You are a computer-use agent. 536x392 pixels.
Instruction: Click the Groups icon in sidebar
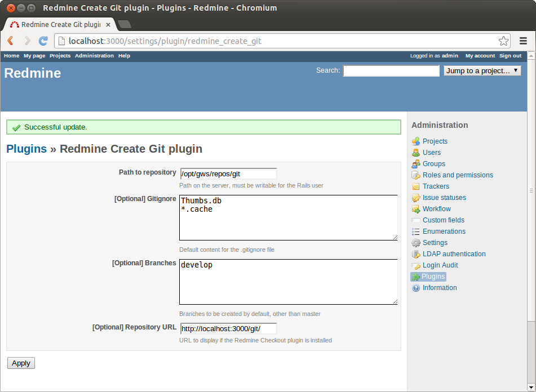tap(416, 163)
